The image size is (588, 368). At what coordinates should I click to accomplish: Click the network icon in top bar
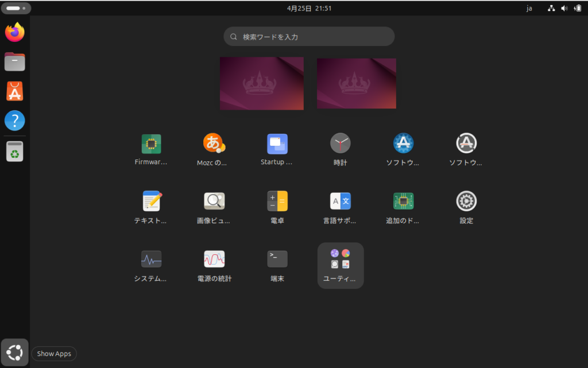(x=551, y=8)
